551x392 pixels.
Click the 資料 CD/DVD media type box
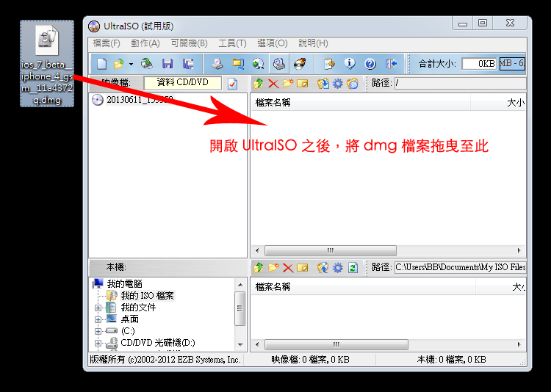183,82
